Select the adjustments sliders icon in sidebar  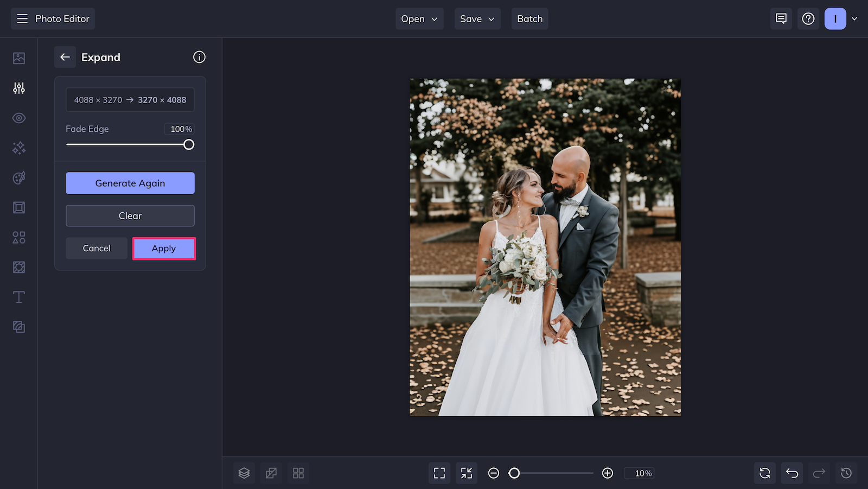(x=19, y=88)
